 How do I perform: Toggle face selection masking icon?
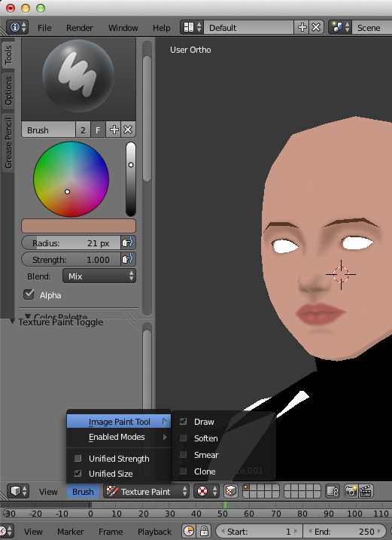tap(230, 491)
